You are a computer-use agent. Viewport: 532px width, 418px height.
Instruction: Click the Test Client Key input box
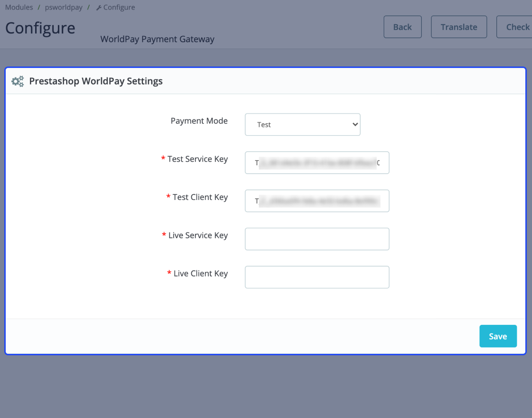(x=317, y=200)
